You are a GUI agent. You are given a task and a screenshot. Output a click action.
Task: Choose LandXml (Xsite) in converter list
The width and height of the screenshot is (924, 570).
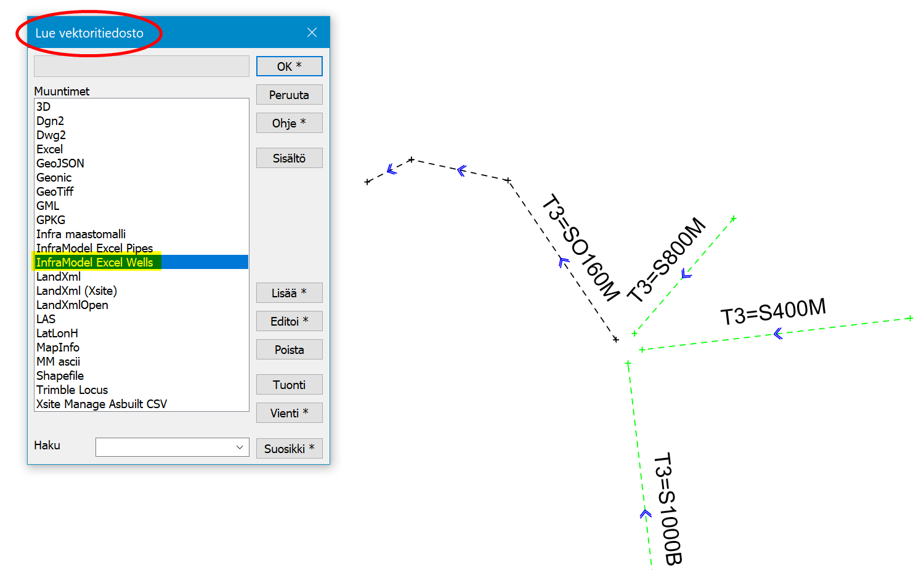pyautogui.click(x=76, y=291)
